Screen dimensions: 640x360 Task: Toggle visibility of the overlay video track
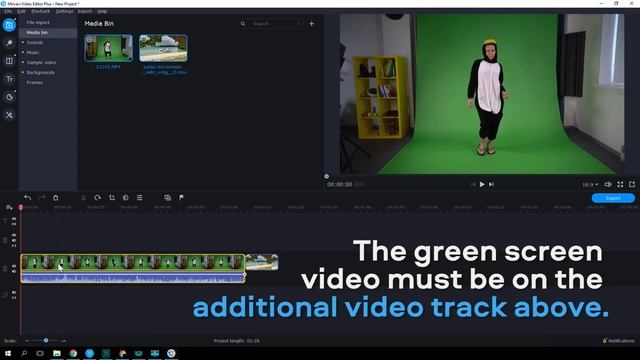[14, 236]
